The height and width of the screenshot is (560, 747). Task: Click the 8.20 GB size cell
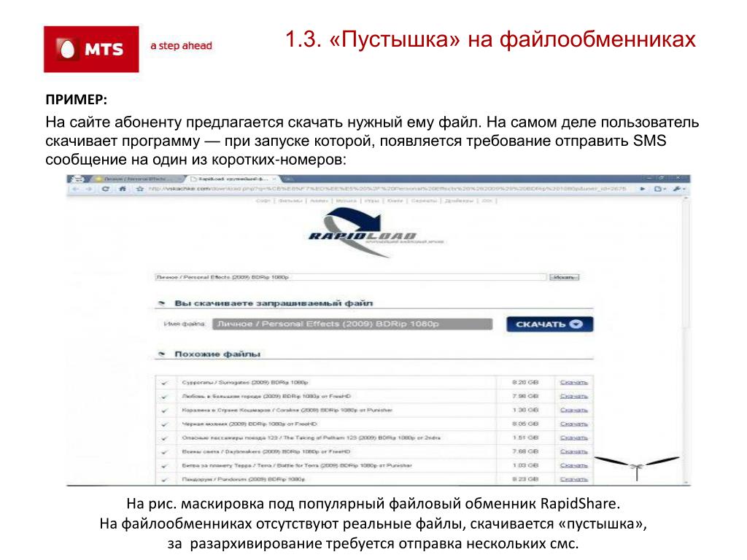pyautogui.click(x=525, y=382)
